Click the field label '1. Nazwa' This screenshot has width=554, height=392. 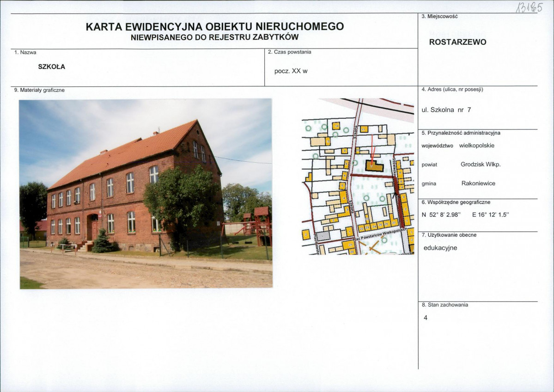pos(25,52)
